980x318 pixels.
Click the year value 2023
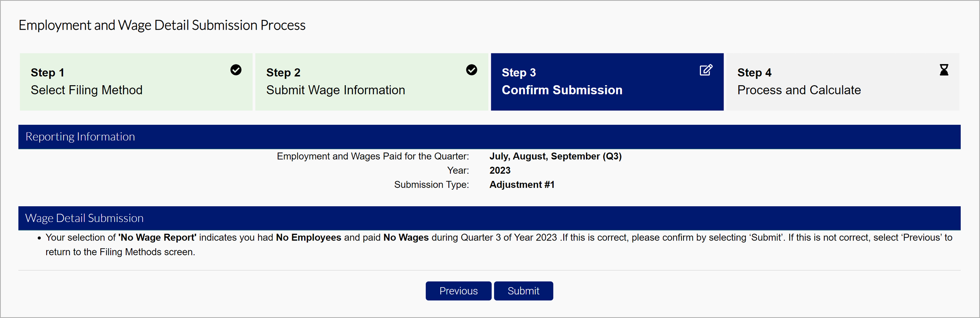coord(500,170)
